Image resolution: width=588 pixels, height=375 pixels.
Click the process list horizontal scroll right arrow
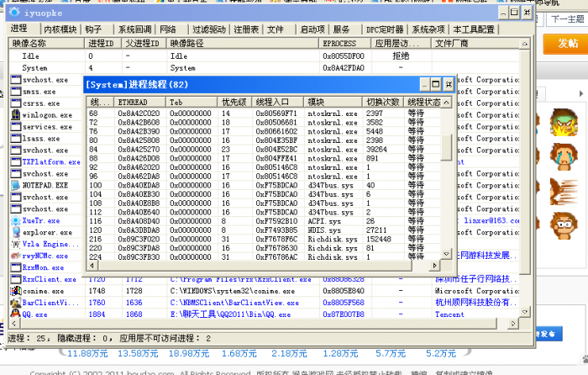(x=513, y=323)
